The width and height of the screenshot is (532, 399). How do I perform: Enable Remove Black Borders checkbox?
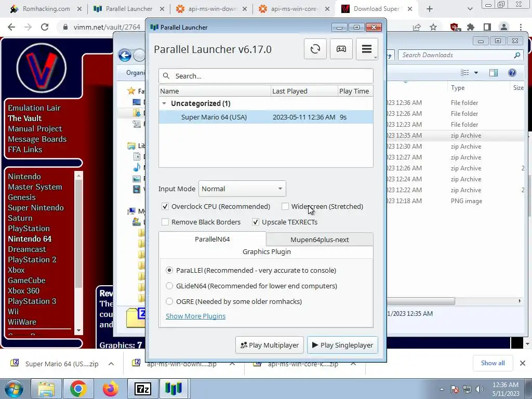(x=165, y=222)
